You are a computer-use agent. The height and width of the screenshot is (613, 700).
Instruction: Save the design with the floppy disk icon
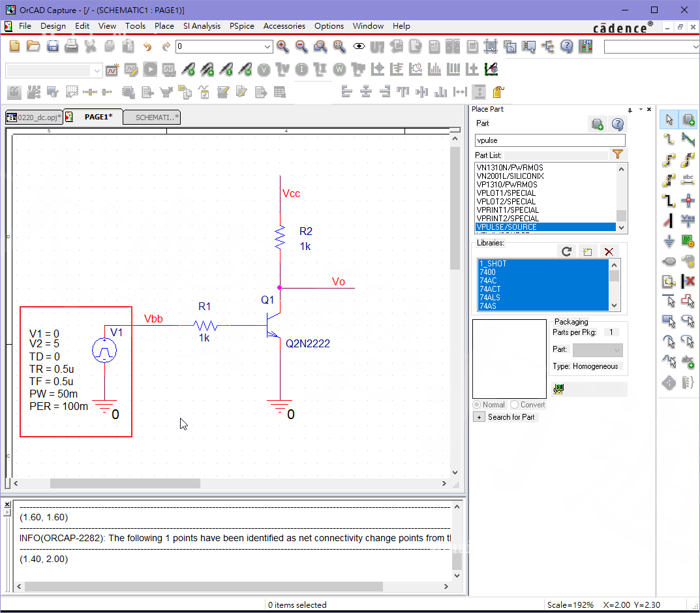tap(53, 46)
